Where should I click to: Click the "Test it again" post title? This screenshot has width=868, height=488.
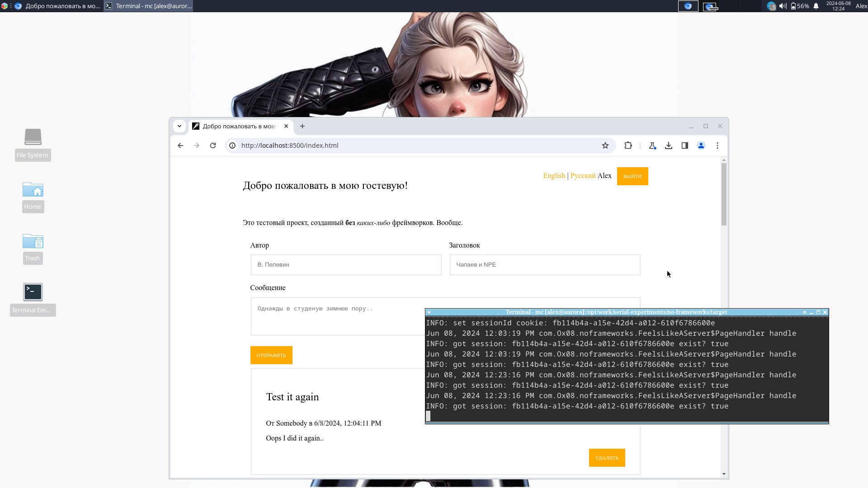pyautogui.click(x=292, y=397)
